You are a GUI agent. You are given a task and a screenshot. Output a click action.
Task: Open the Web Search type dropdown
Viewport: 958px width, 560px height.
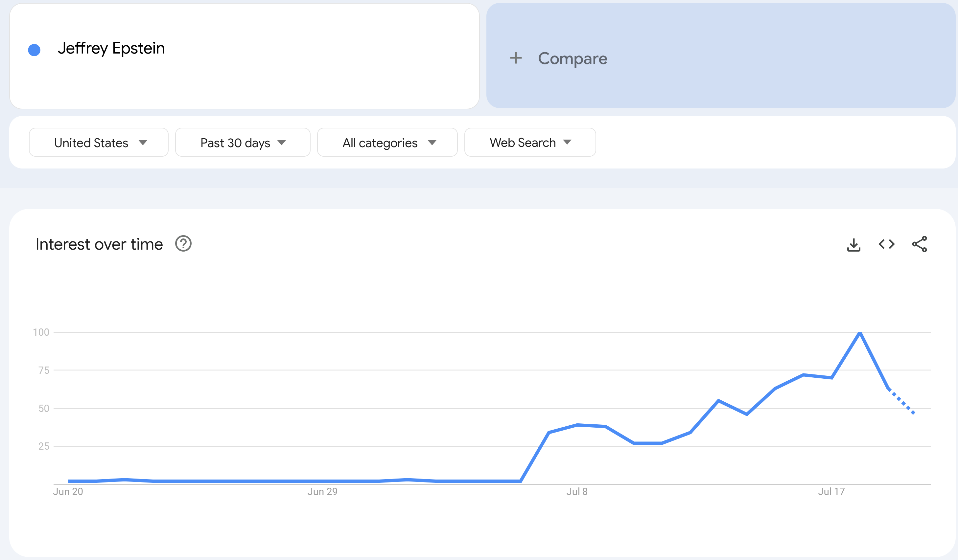tap(530, 143)
